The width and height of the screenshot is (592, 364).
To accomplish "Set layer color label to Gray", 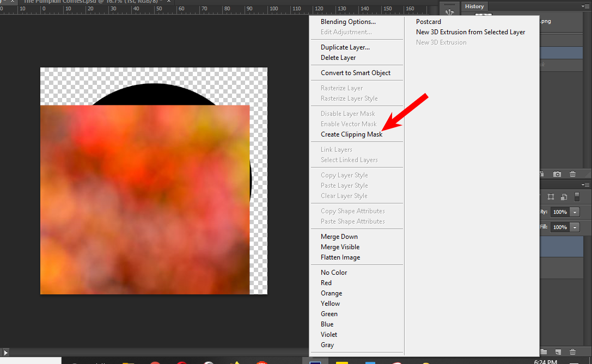I will [327, 345].
